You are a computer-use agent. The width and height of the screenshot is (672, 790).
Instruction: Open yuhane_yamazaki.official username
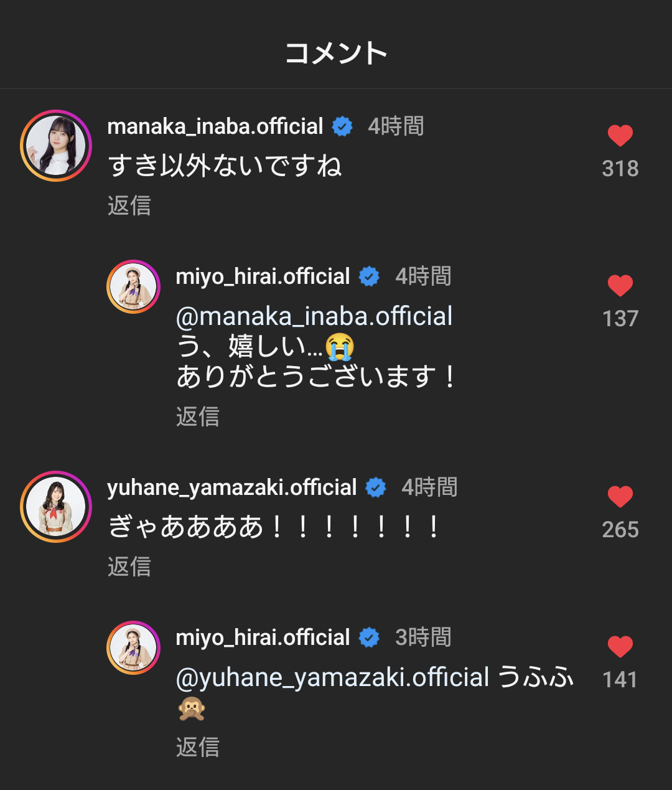232,487
